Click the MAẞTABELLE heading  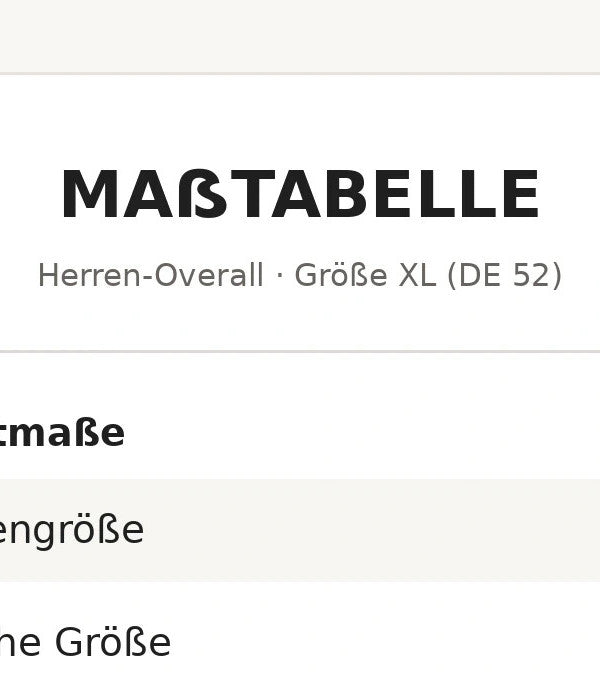[300, 194]
